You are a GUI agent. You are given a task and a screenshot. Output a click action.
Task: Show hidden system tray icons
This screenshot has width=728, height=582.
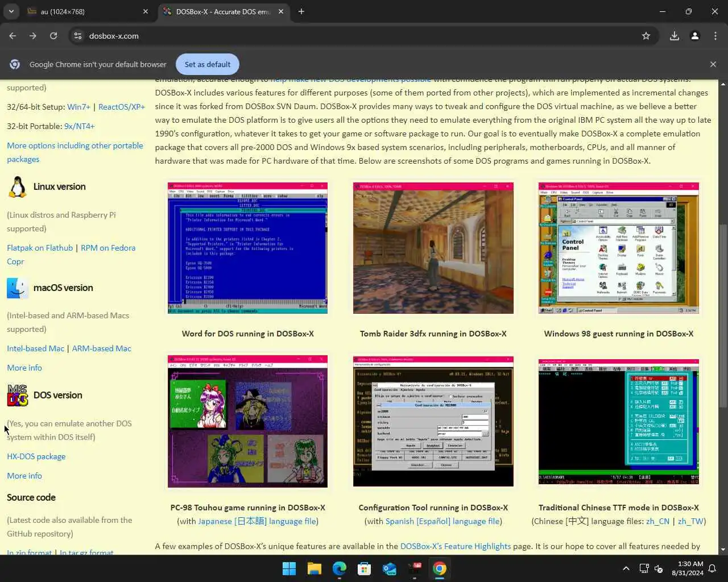point(626,568)
